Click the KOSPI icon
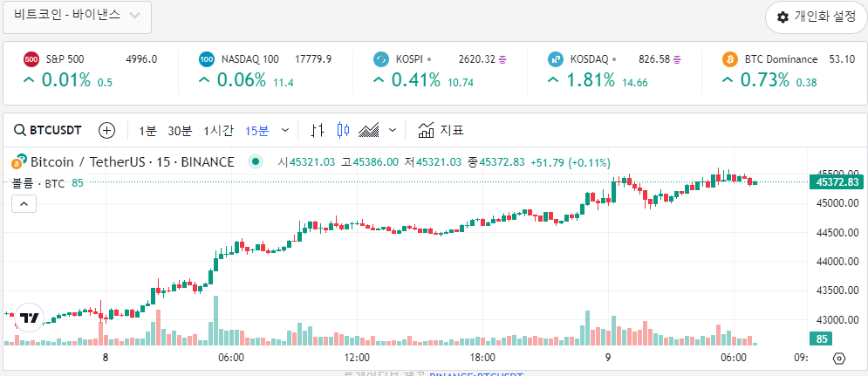 [381, 59]
